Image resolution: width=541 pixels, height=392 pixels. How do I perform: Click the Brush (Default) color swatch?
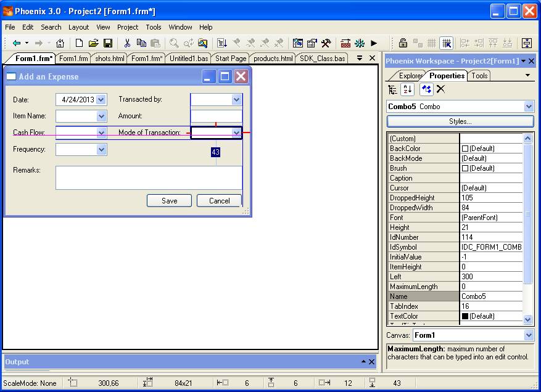465,168
